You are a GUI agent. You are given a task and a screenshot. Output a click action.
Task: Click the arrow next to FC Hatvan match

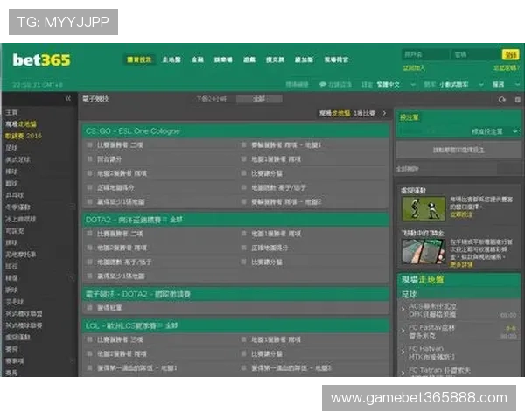pos(402,352)
